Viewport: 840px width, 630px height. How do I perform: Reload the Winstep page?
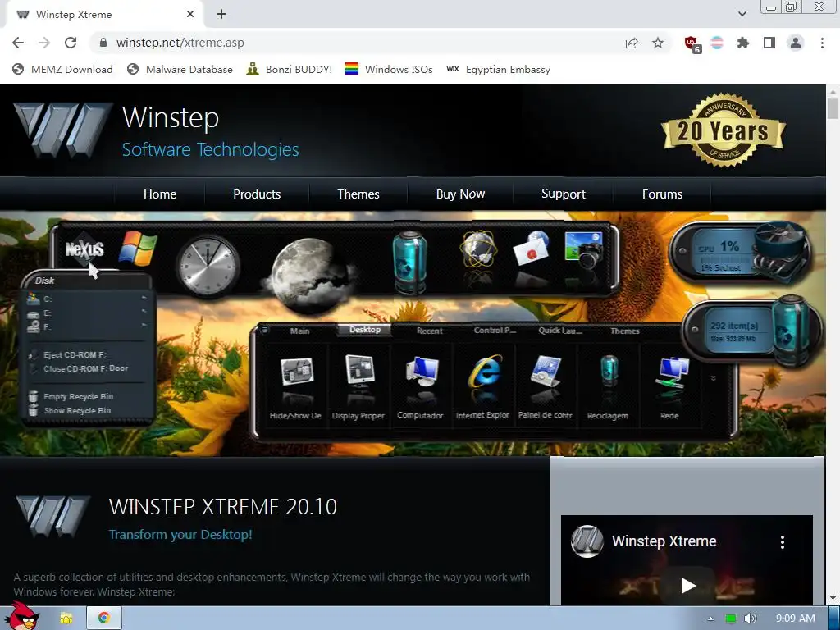[x=71, y=43]
